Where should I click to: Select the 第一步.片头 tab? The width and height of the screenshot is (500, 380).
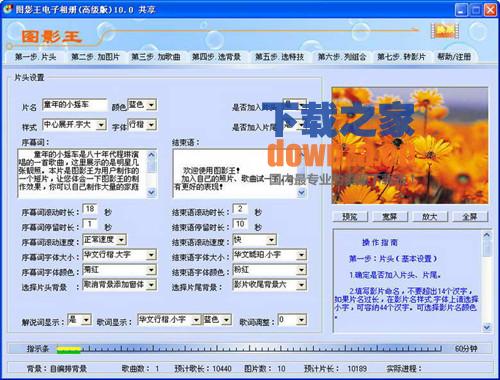[35, 57]
